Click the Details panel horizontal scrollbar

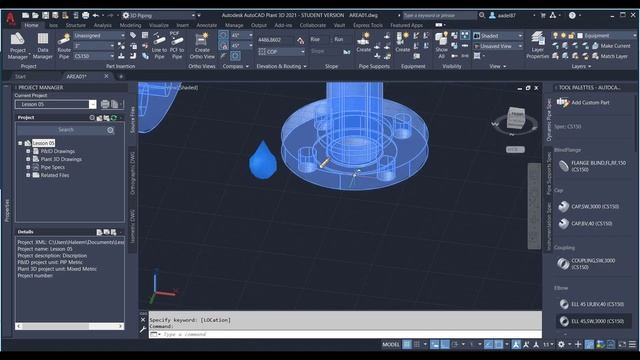70,327
